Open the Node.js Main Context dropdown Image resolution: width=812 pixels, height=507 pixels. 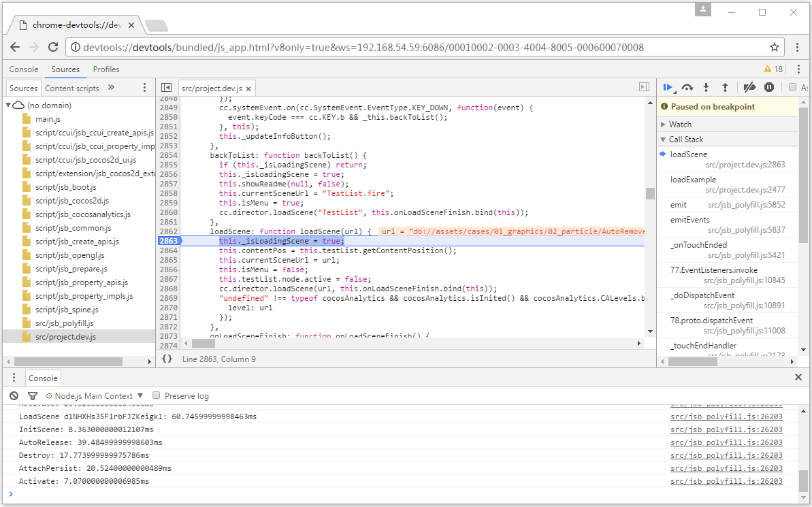point(95,395)
